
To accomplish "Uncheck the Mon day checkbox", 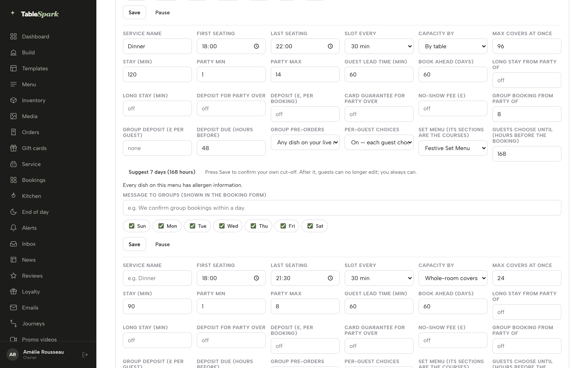I will (161, 226).
